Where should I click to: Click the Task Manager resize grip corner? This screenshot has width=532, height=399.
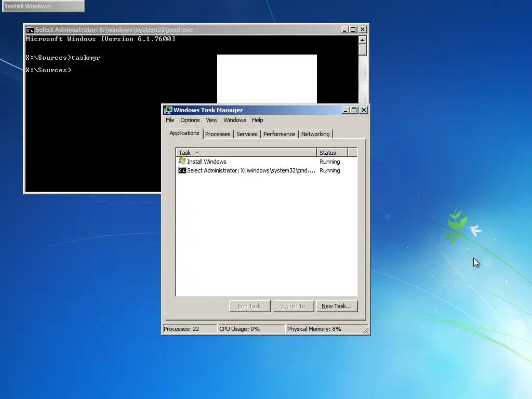point(366,330)
